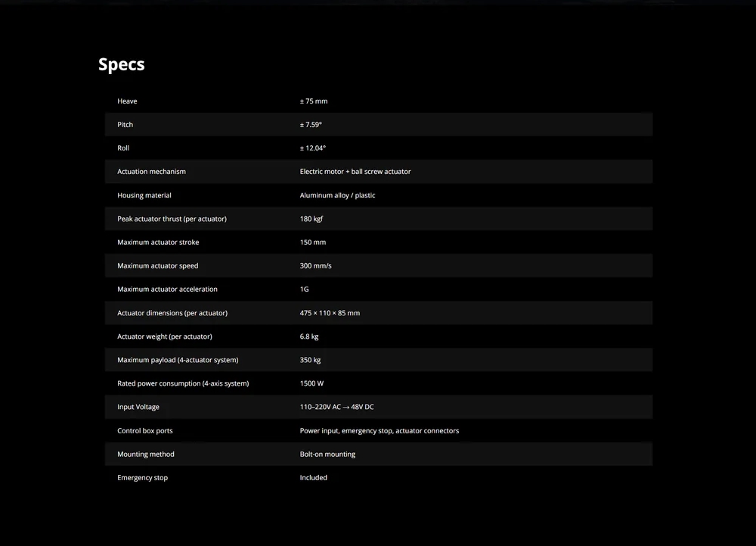This screenshot has height=546, width=756.
Task: Click the Housing material label
Action: pos(144,195)
